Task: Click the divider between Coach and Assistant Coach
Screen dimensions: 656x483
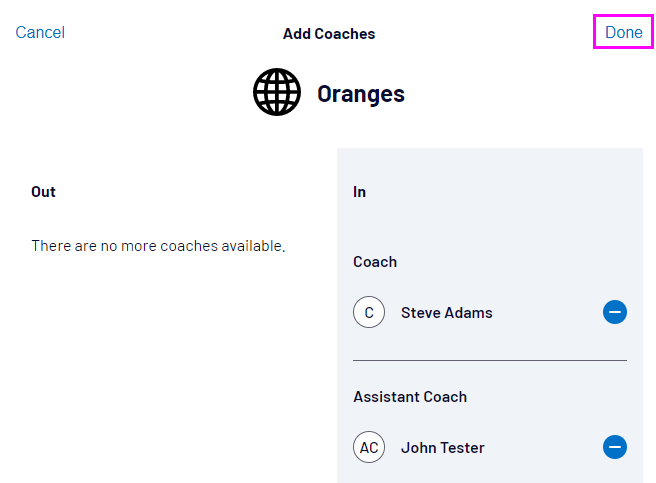Action: tap(490, 360)
